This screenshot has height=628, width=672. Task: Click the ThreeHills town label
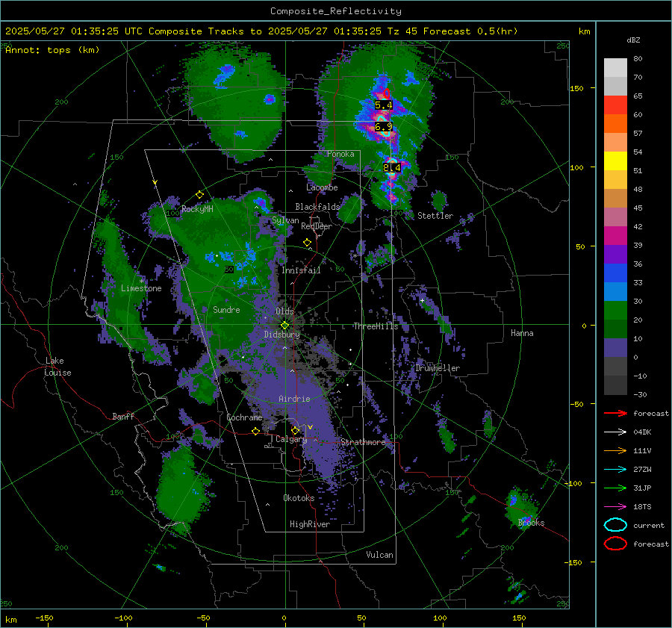[x=376, y=326]
